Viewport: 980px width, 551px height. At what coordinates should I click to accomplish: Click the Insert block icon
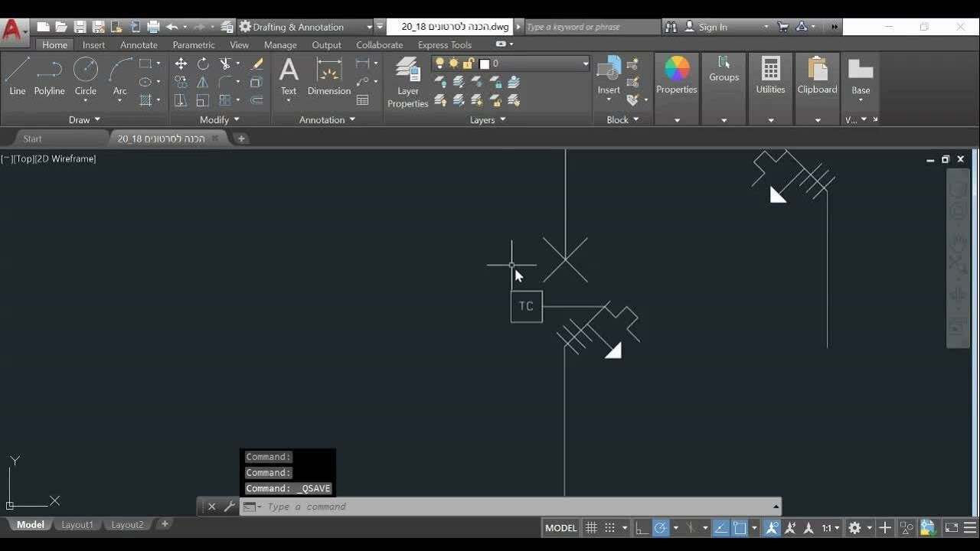click(609, 75)
